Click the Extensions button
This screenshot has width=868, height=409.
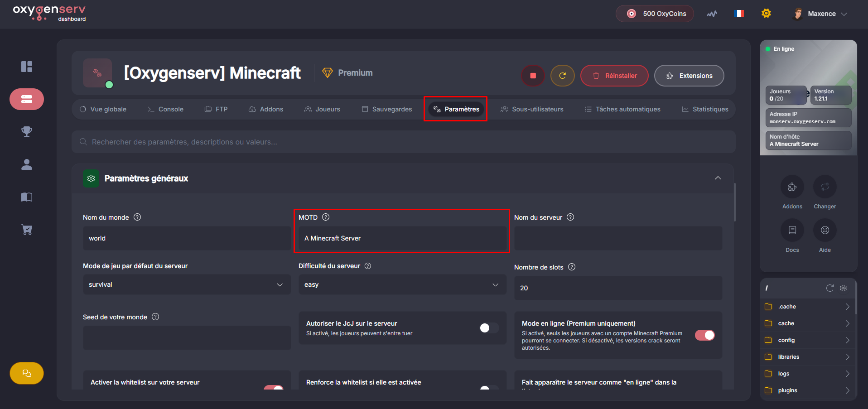click(689, 76)
